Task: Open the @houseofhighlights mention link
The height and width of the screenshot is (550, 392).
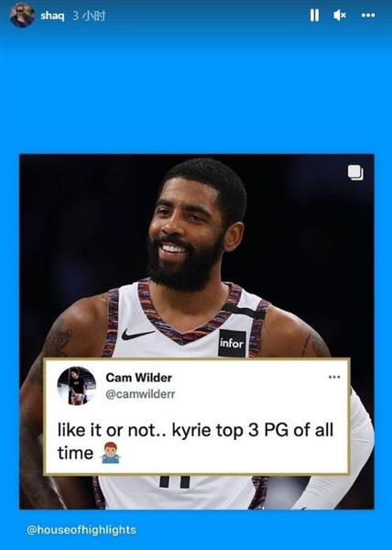Action: coord(82,530)
